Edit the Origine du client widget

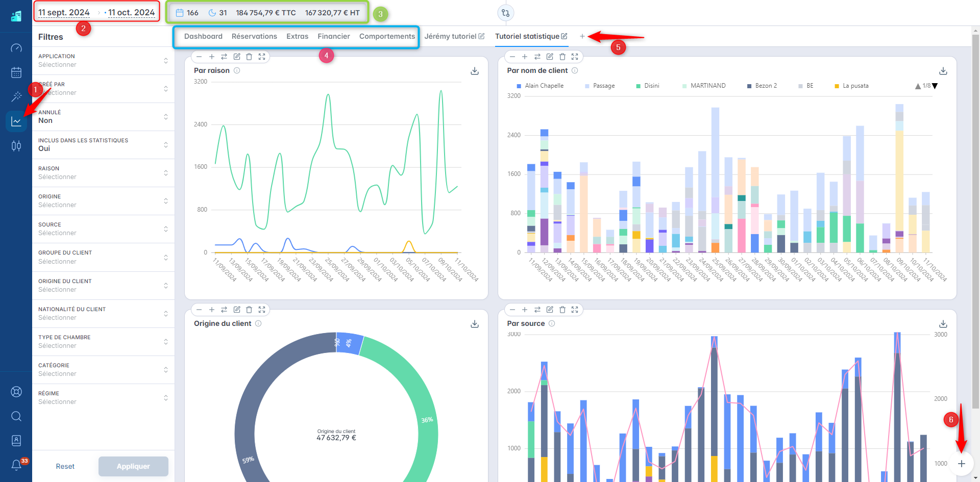click(x=237, y=310)
